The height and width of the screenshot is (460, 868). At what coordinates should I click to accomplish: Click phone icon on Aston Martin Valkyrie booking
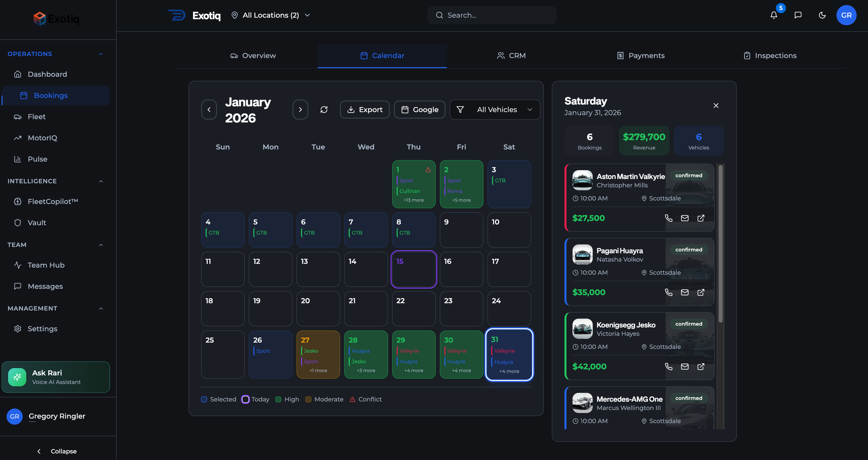click(668, 218)
